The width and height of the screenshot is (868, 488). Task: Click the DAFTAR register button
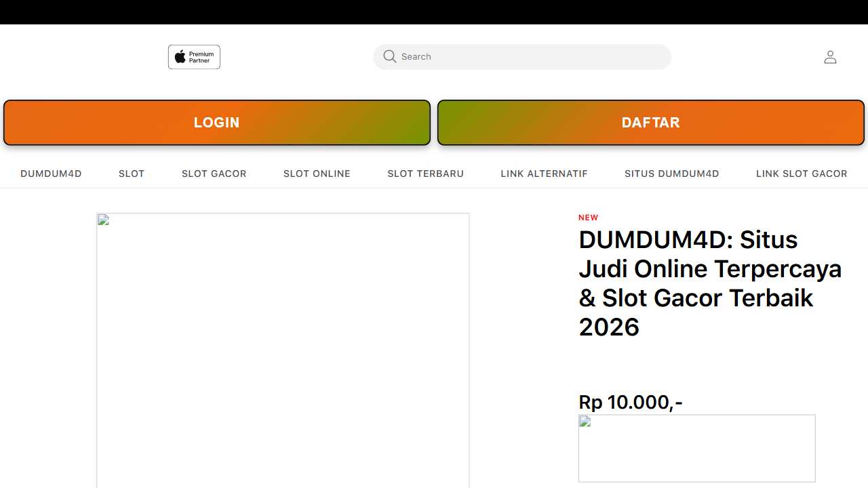pos(651,123)
